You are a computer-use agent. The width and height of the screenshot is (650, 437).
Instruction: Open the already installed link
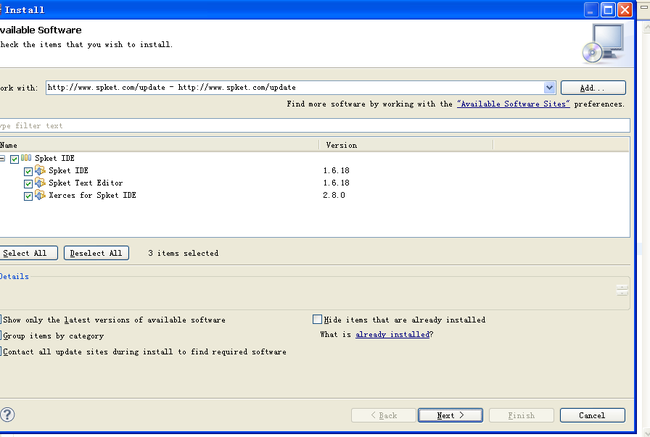pyautogui.click(x=392, y=334)
